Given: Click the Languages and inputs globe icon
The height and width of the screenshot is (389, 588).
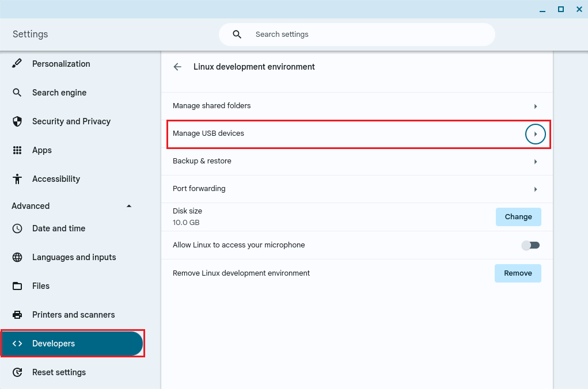Looking at the screenshot, I should tap(17, 257).
